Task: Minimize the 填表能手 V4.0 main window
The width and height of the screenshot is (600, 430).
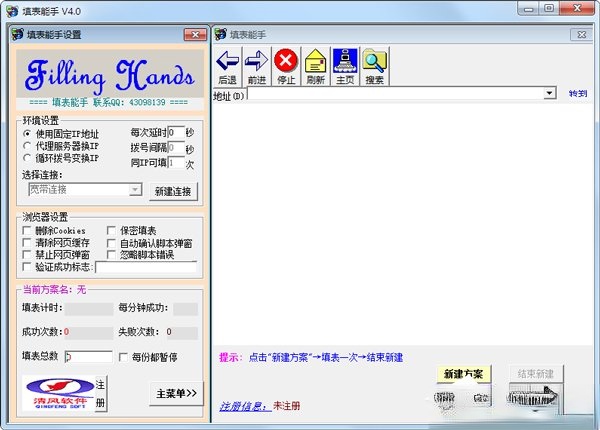Action: [528, 8]
